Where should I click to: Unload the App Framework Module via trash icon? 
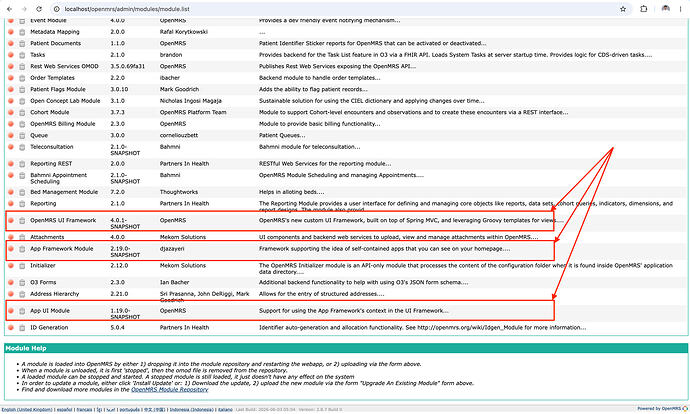(x=22, y=249)
